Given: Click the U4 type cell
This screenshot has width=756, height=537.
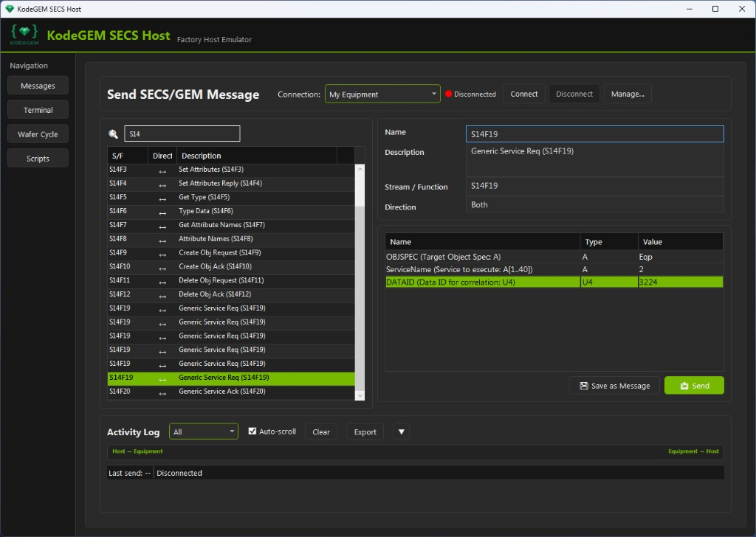Looking at the screenshot, I should [609, 283].
